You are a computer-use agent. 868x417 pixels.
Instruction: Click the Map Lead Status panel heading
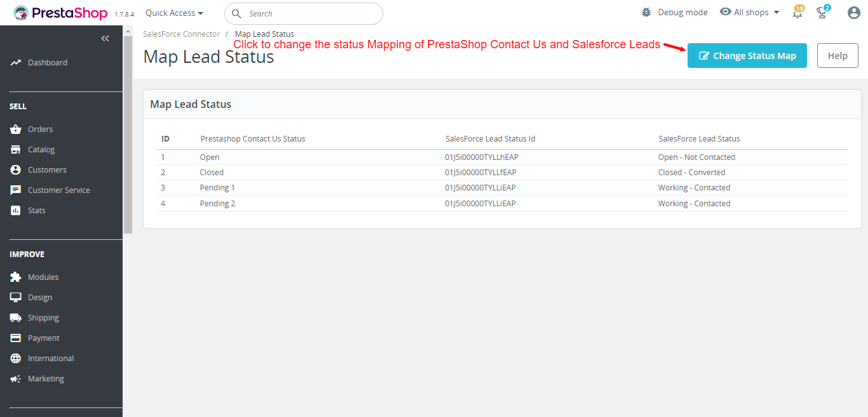pos(191,104)
